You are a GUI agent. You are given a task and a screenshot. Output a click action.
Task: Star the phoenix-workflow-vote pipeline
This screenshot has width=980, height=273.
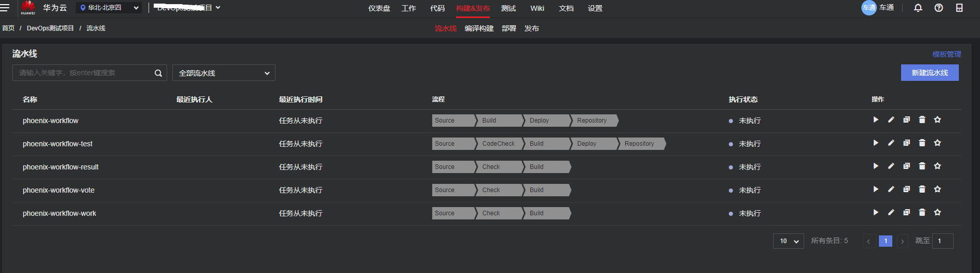click(x=937, y=189)
